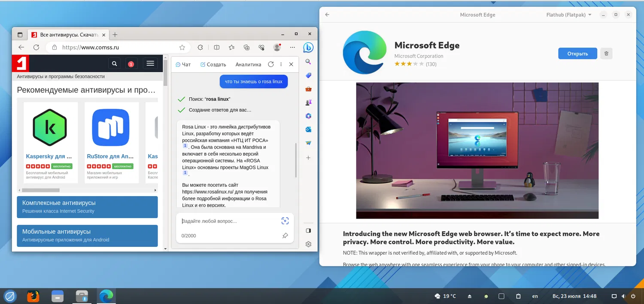Click the comss.ru site logo
Image resolution: width=644 pixels, height=304 pixels.
point(20,64)
